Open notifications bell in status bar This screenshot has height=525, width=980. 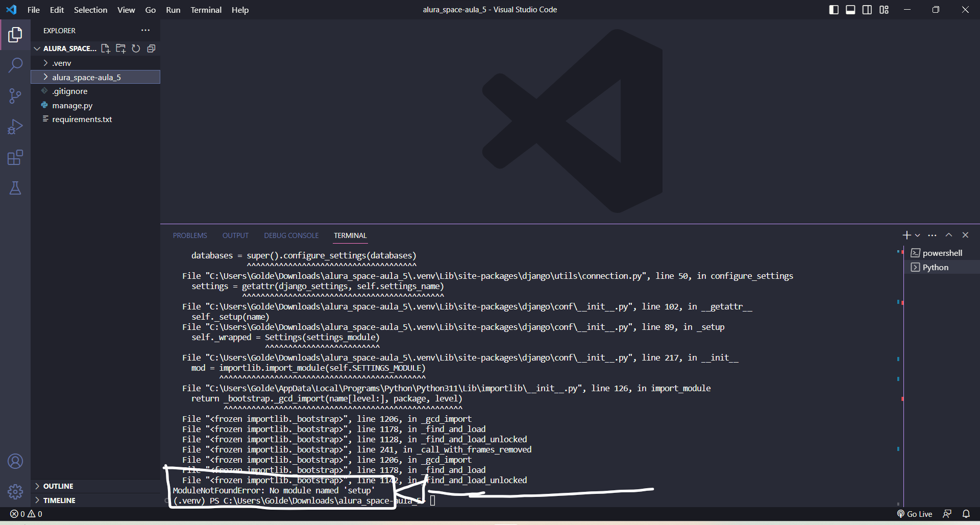(966, 514)
